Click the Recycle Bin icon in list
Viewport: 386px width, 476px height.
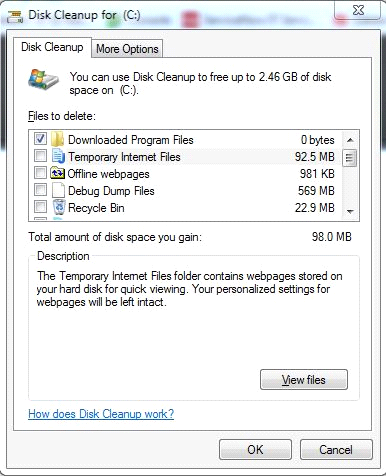point(59,207)
